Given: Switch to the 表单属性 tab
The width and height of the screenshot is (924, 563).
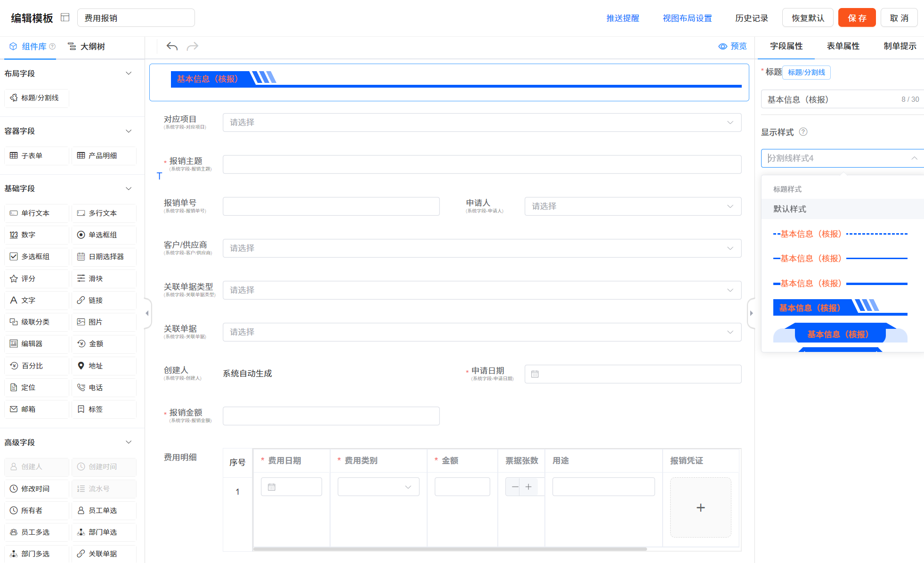Looking at the screenshot, I should [x=843, y=46].
